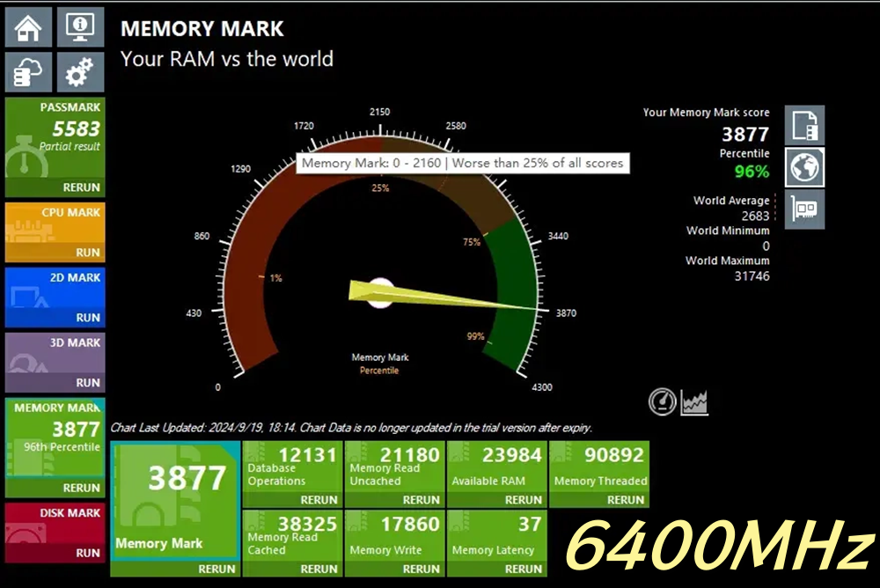Click the 2150 gauge tick label
The height and width of the screenshot is (588, 880).
[379, 112]
